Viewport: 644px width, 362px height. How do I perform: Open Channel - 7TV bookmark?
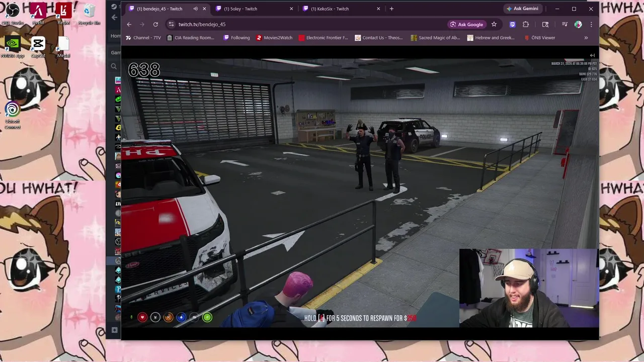point(143,38)
